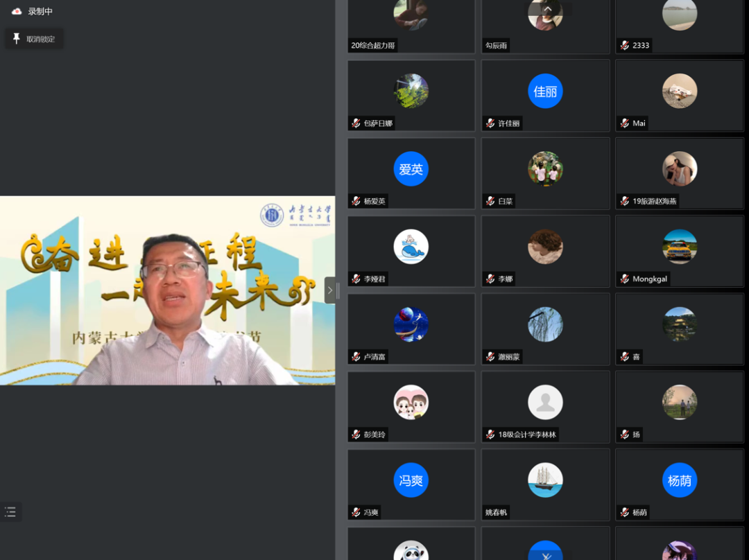Select the sailing ship avatar above 姚春帆
This screenshot has height=560, width=749.
pos(545,480)
